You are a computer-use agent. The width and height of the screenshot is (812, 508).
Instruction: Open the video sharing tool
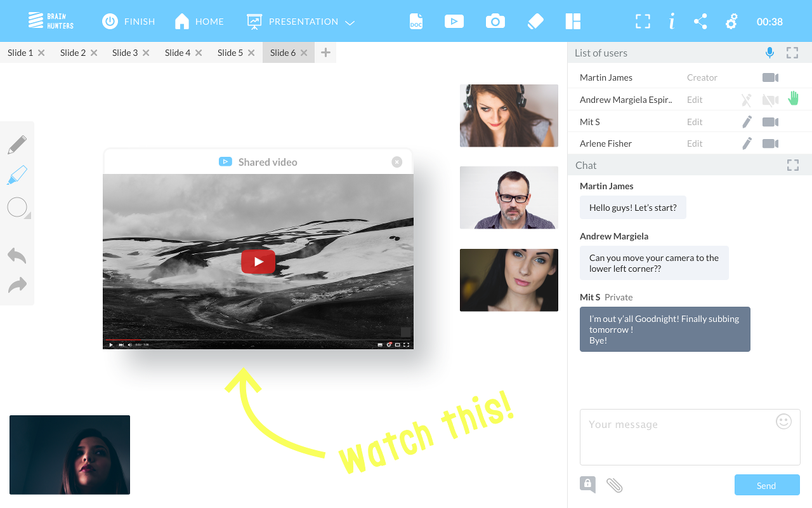tap(454, 21)
